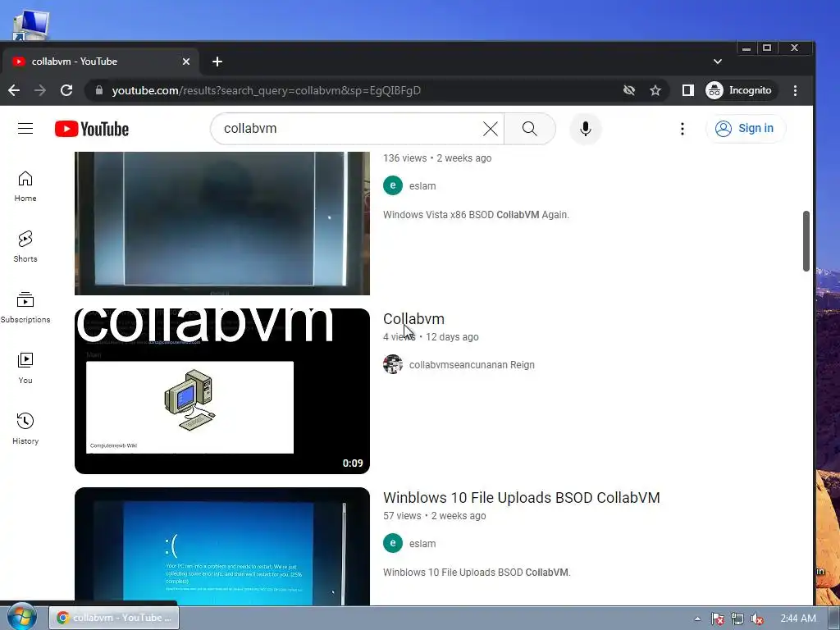Click the "57 views • 2 weeks ago" text
The height and width of the screenshot is (630, 840).
click(435, 516)
